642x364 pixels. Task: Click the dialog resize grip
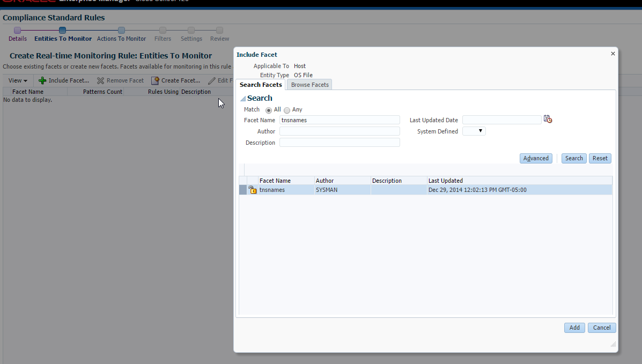(613, 344)
